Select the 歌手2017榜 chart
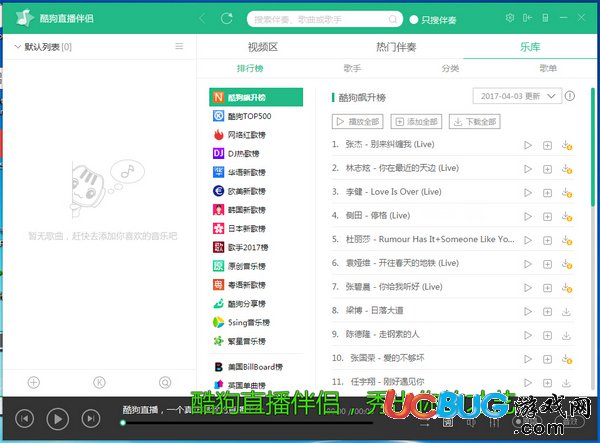Screen dimensions: 600x443 256,247
